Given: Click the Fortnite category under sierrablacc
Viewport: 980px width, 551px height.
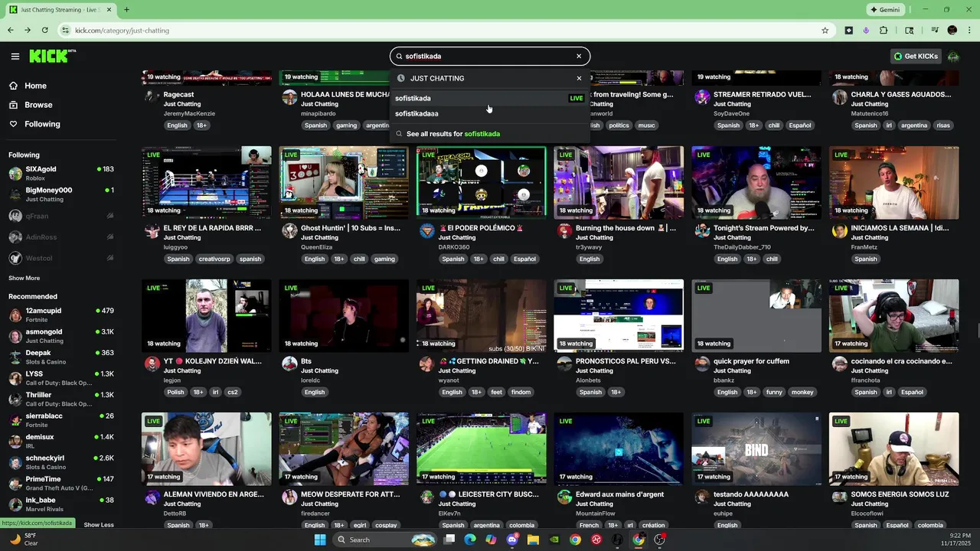Looking at the screenshot, I should 37,425.
